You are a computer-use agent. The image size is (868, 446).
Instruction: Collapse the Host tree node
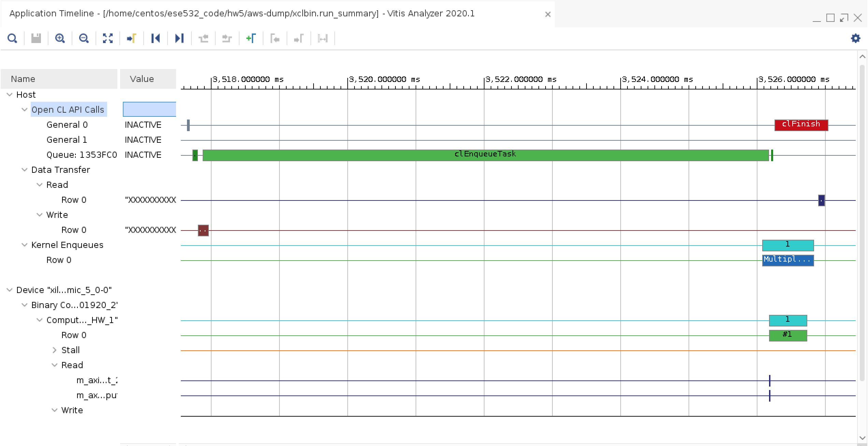click(x=10, y=95)
